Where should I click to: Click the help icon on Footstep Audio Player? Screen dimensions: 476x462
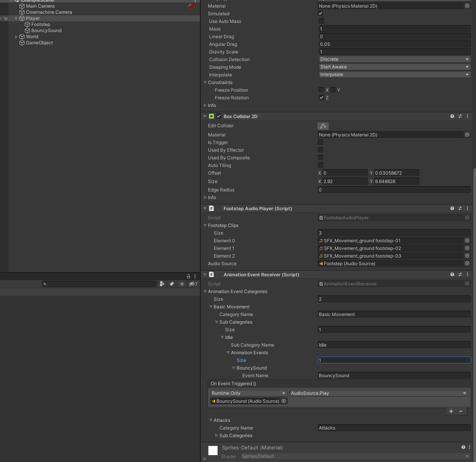pos(452,208)
